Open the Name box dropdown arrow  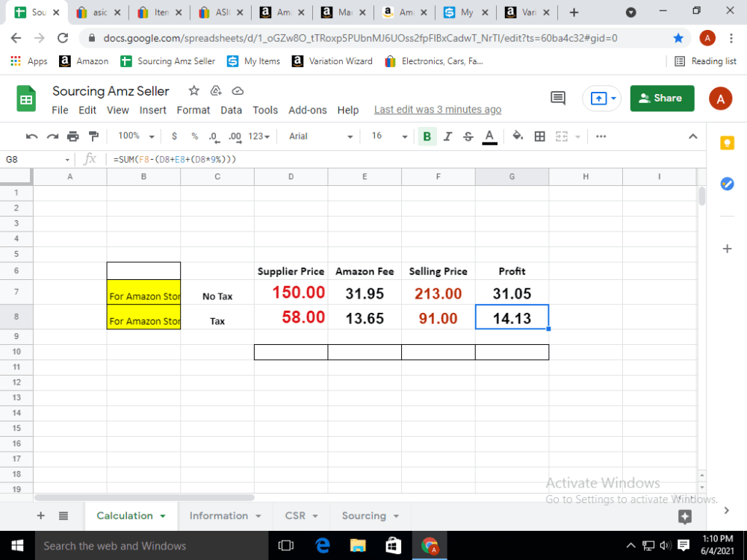pos(67,160)
